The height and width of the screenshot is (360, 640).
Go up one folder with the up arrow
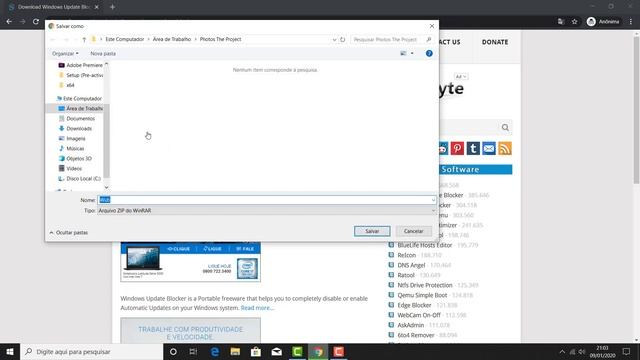tap(84, 40)
